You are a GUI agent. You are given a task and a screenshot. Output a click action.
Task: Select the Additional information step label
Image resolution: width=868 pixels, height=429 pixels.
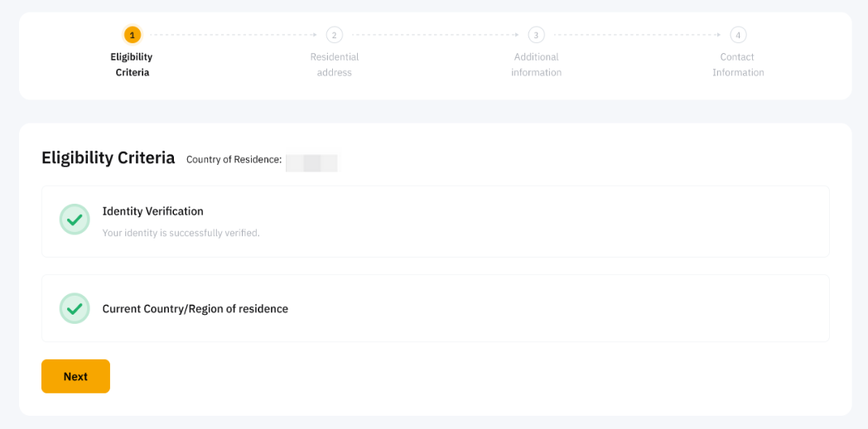coord(537,65)
